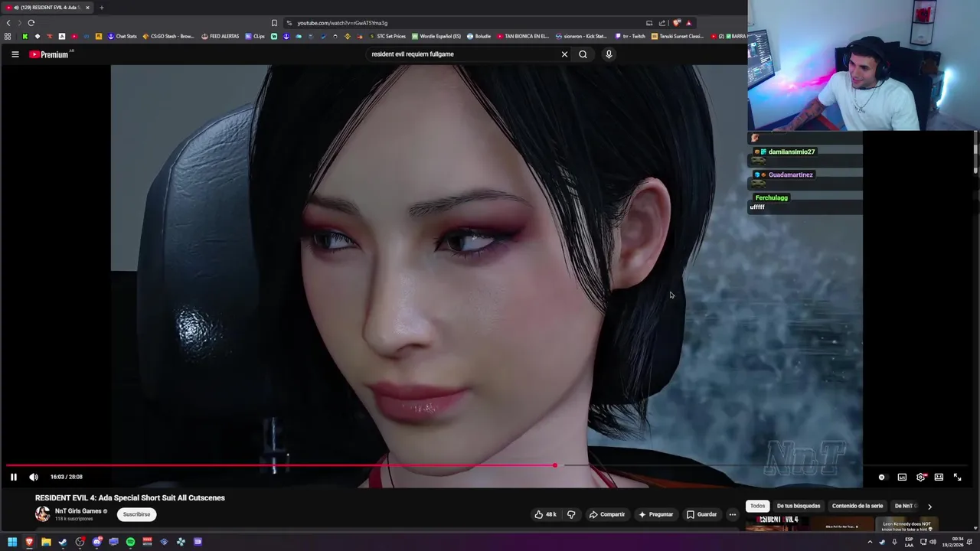
Task: Mute the video volume speaker icon
Action: [34, 477]
